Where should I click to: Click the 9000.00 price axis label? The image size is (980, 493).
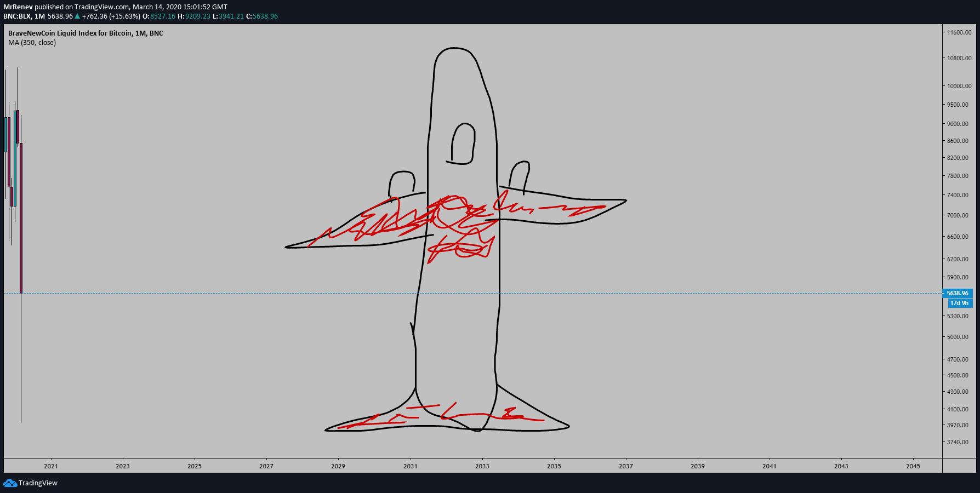958,124
